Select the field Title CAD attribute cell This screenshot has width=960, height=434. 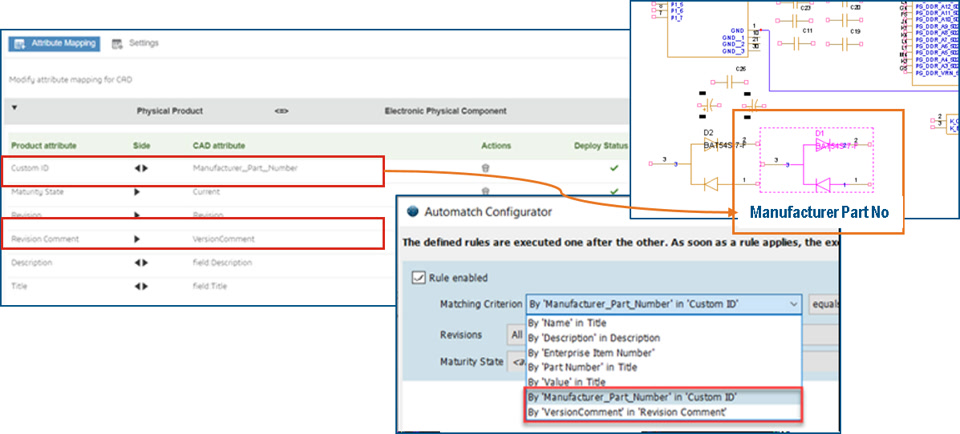210,286
